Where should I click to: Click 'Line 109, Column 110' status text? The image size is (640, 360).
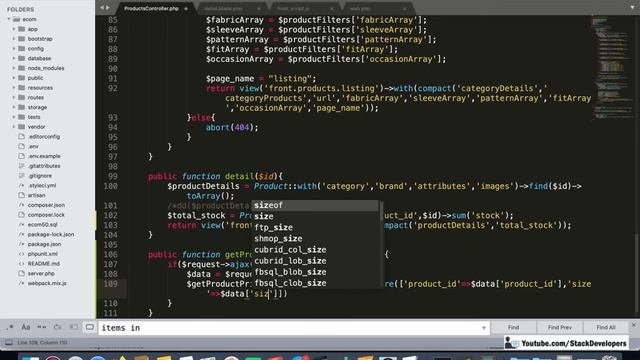42,342
